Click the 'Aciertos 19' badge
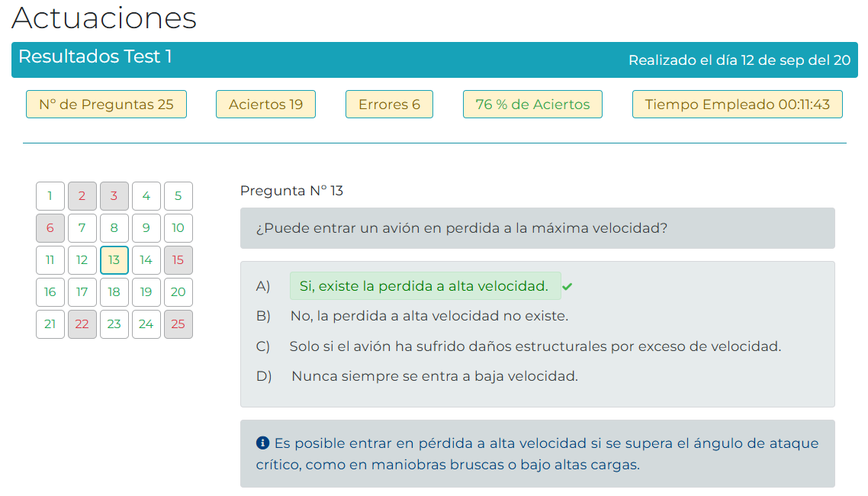Viewport: 868px width, 496px height. tap(265, 104)
